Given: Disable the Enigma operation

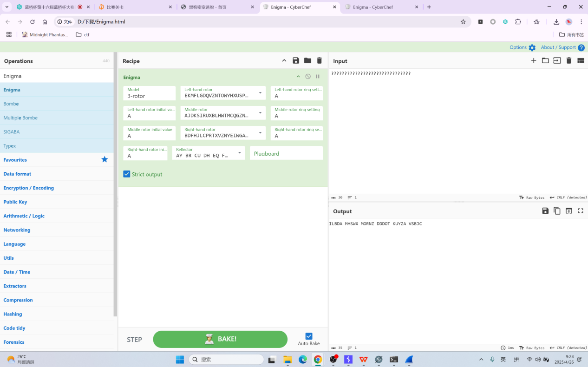Looking at the screenshot, I should 308,77.
